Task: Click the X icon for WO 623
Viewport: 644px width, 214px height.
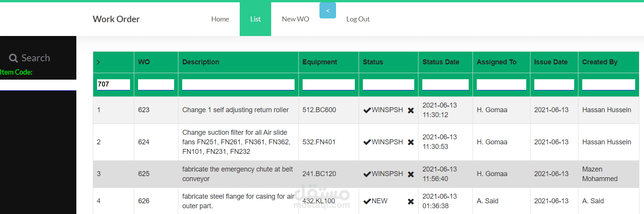Action: click(x=411, y=110)
